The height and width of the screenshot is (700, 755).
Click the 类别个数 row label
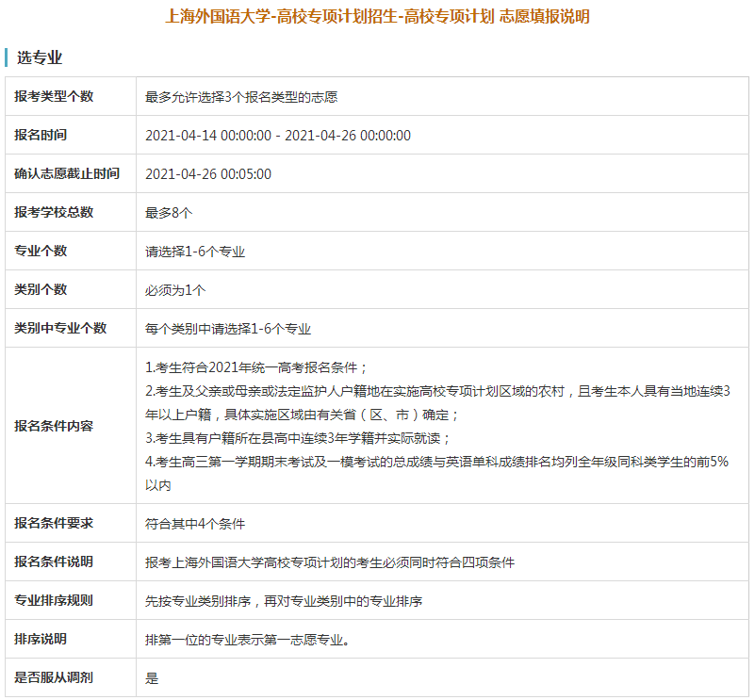[41, 289]
